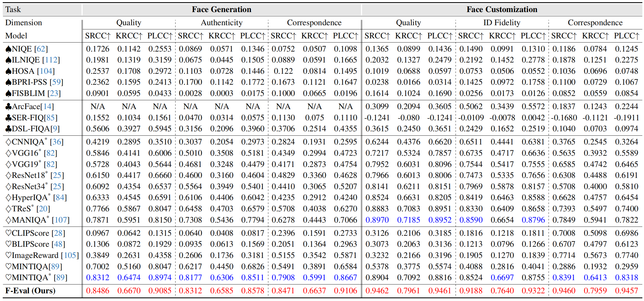Select the Face Customization header cell

point(502,10)
